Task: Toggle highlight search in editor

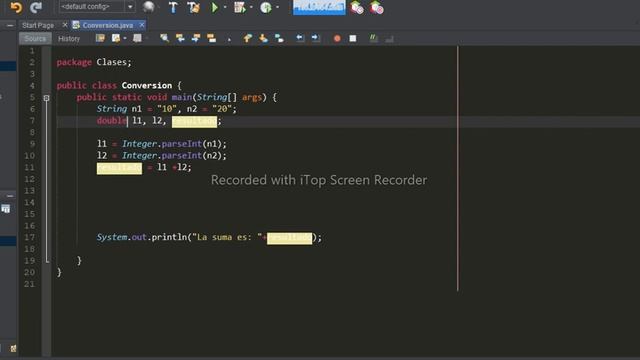Action: 211,38
